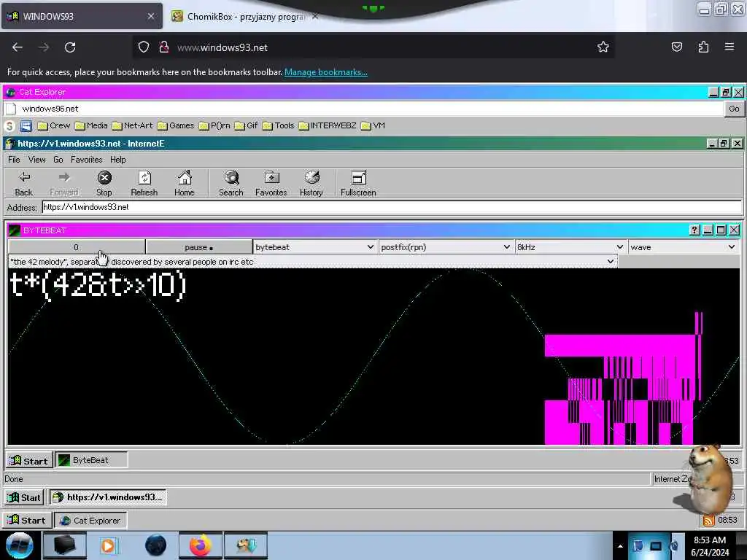
Task: Click the Forward arrow in InternetE toolbar
Action: point(64,183)
